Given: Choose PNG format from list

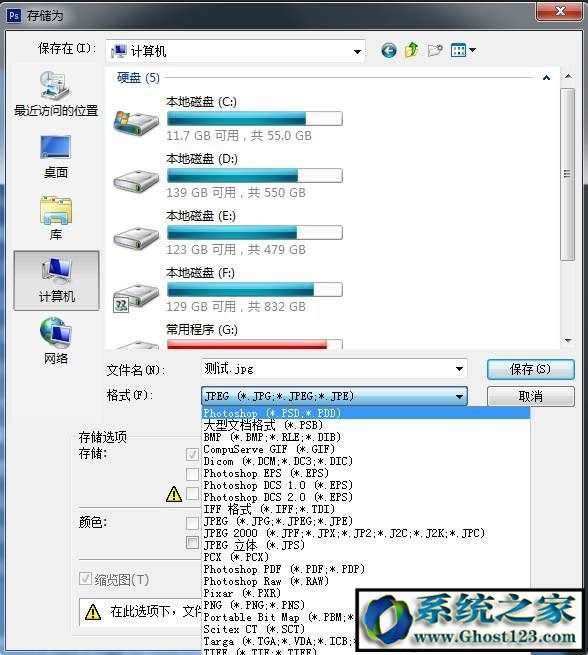Looking at the screenshot, I should point(279,605).
